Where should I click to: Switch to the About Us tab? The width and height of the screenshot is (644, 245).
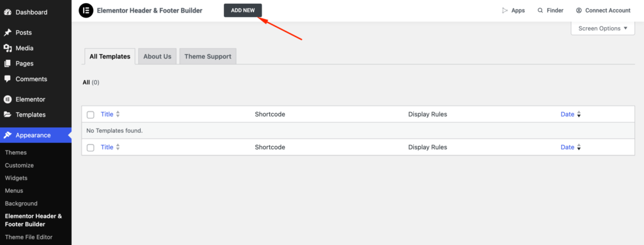point(157,56)
